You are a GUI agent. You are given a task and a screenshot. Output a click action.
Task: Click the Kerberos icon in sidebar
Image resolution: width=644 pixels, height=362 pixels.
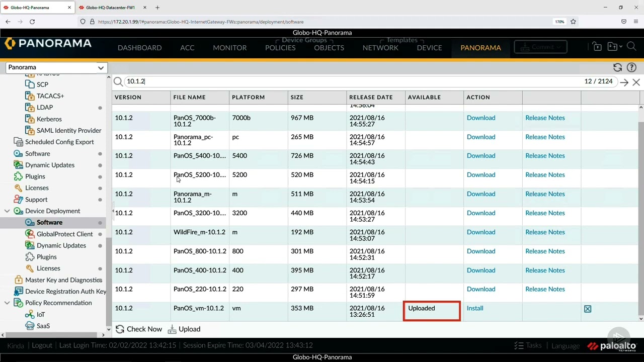30,119
